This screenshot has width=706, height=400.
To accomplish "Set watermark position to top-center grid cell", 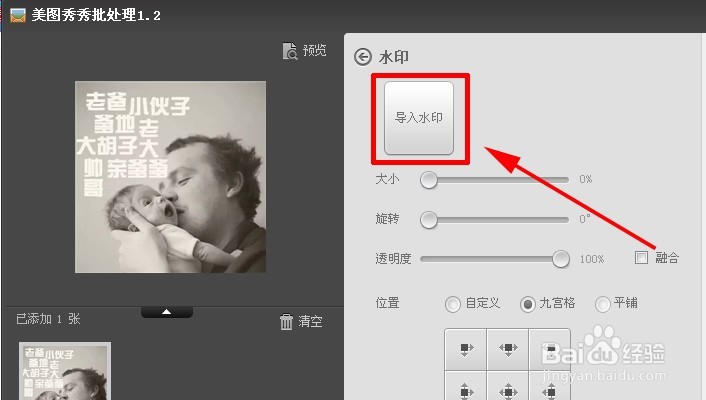I will coord(508,350).
